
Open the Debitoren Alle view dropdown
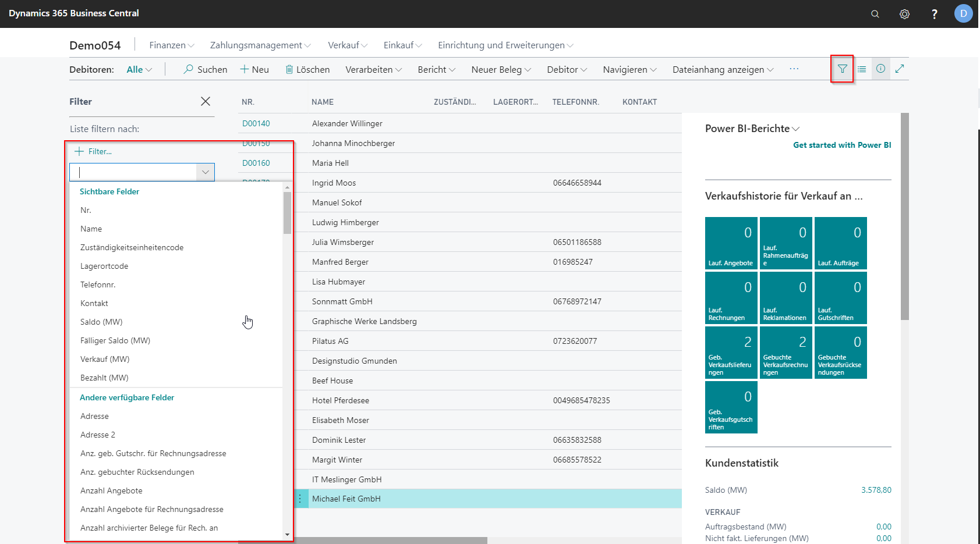[x=139, y=70]
